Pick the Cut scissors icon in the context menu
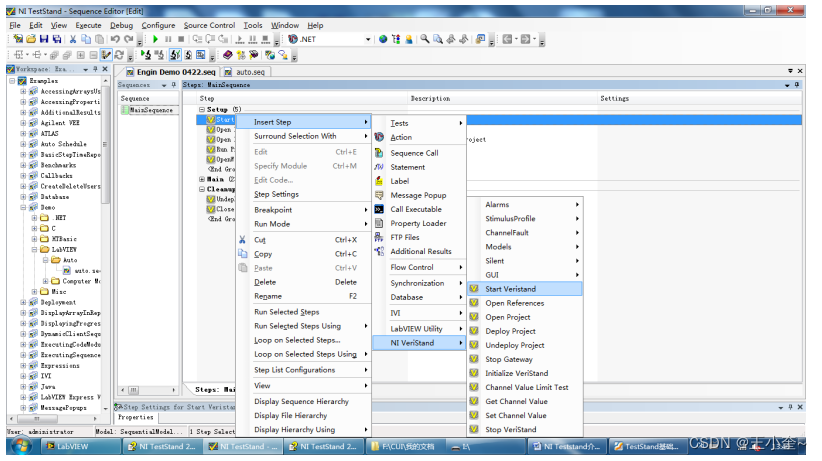Viewport: 822px width, 461px height. (243, 240)
